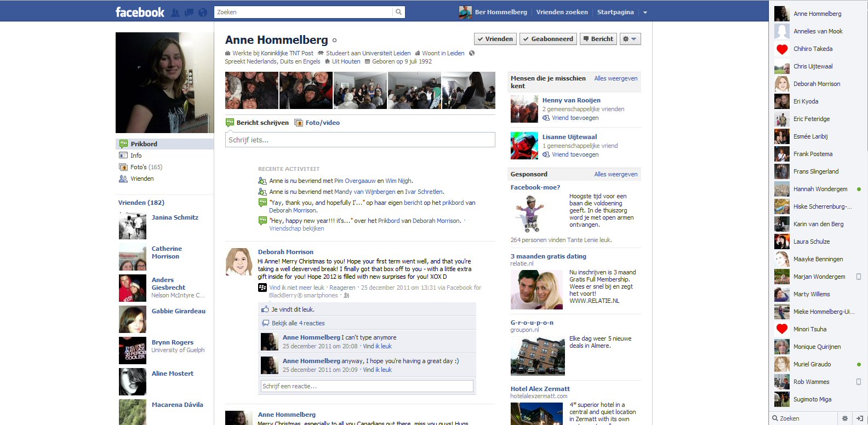Click Vrienden zoeken in top bar
This screenshot has height=425, width=868.
(x=562, y=12)
